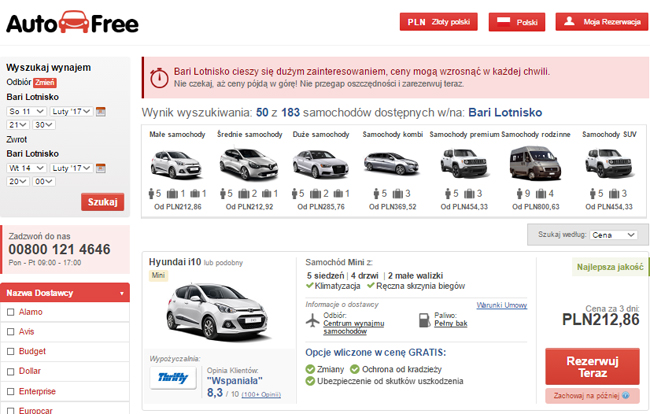The image size is (650, 414).
Task: Click the Zmień pickup button
Action: pyautogui.click(x=45, y=82)
